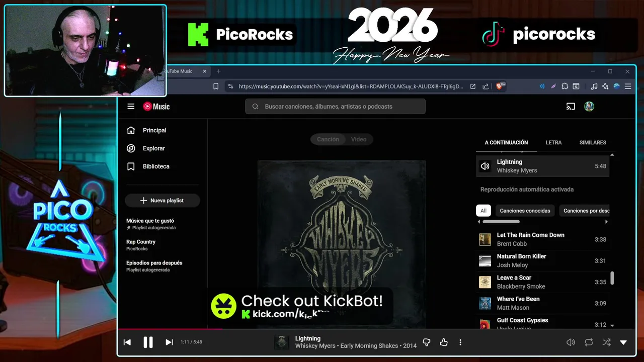Toggle shuffle mode

point(606,342)
